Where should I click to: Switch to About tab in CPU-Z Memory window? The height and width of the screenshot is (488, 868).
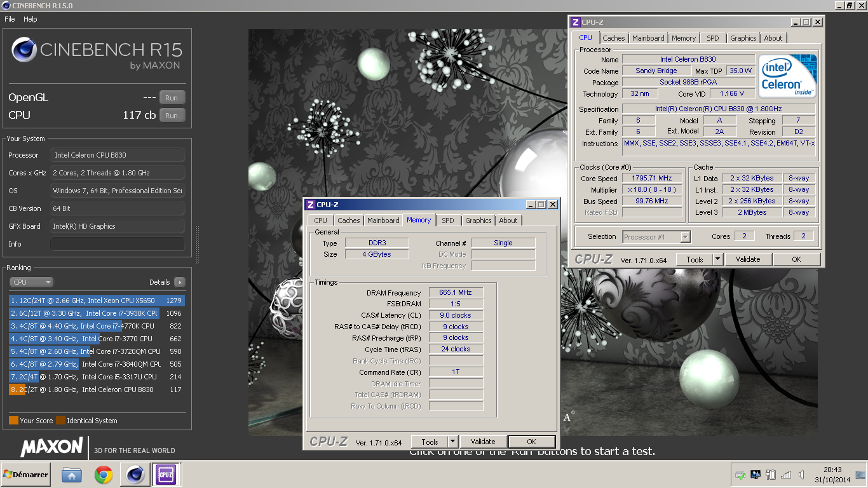pos(508,220)
